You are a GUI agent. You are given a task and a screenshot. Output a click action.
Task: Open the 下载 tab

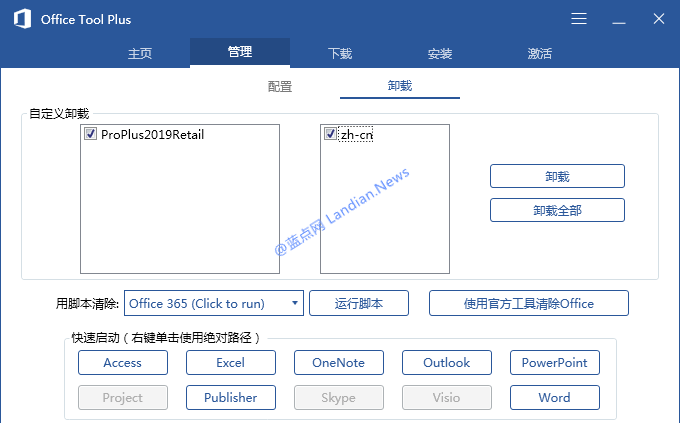tap(340, 53)
